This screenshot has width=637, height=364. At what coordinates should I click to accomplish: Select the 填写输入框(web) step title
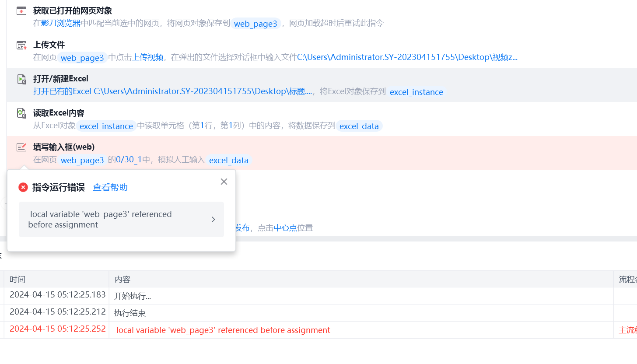64,147
